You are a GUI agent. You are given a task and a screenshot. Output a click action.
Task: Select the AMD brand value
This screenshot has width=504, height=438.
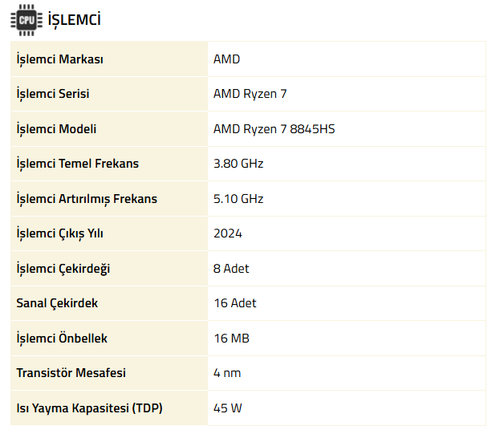[226, 59]
